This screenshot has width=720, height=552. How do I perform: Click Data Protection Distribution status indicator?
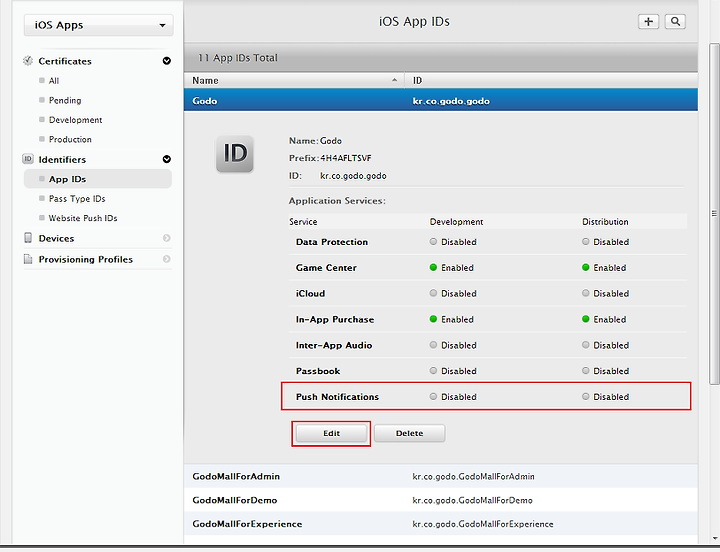(x=585, y=242)
